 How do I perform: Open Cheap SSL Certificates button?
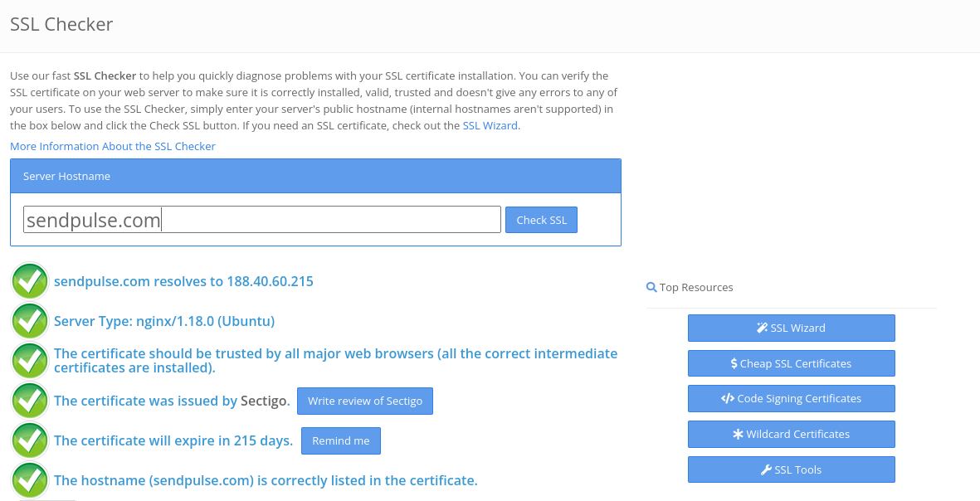tap(792, 363)
